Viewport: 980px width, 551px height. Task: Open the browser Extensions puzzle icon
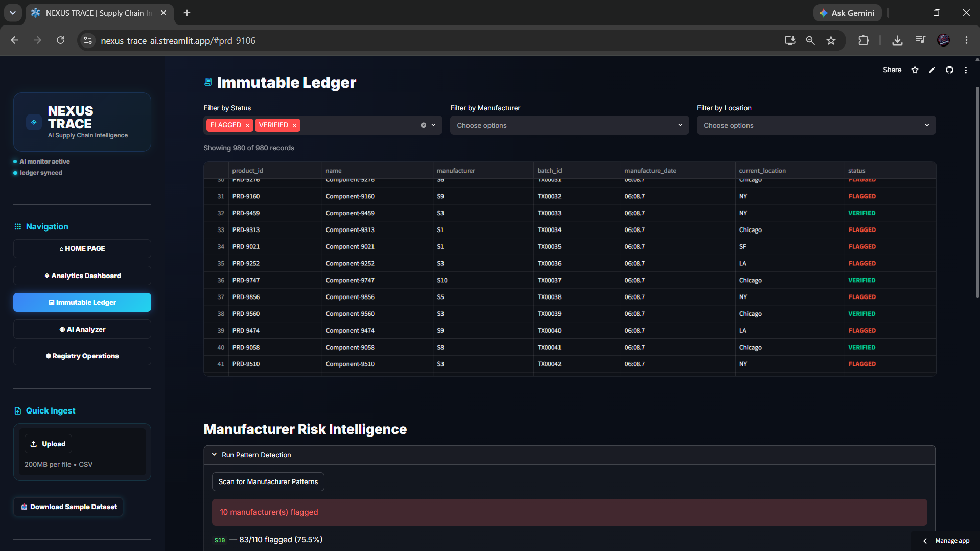click(x=864, y=40)
